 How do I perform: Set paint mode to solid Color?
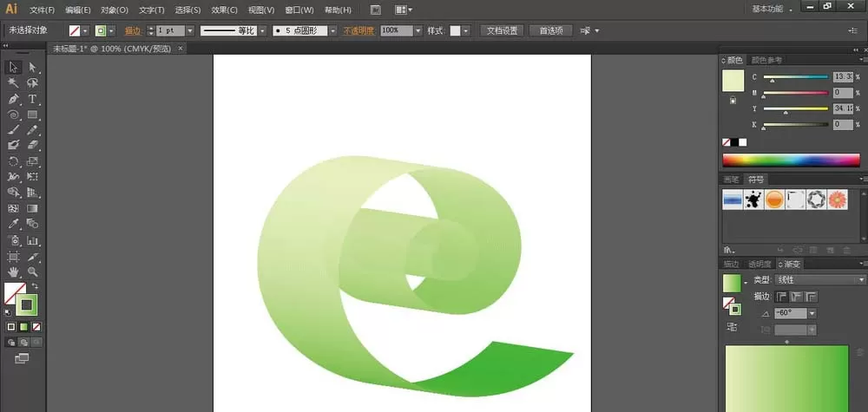[x=11, y=327]
